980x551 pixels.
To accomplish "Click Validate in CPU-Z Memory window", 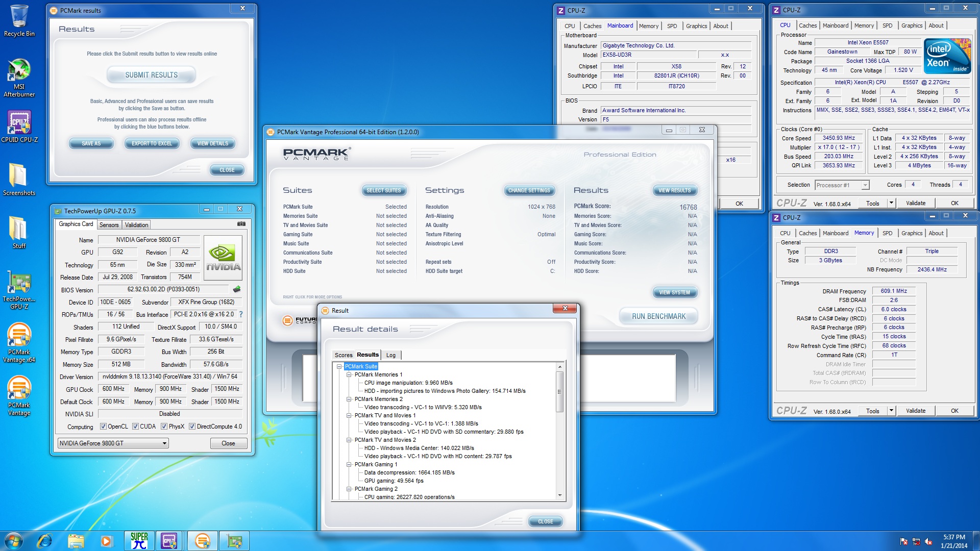I will pyautogui.click(x=916, y=411).
